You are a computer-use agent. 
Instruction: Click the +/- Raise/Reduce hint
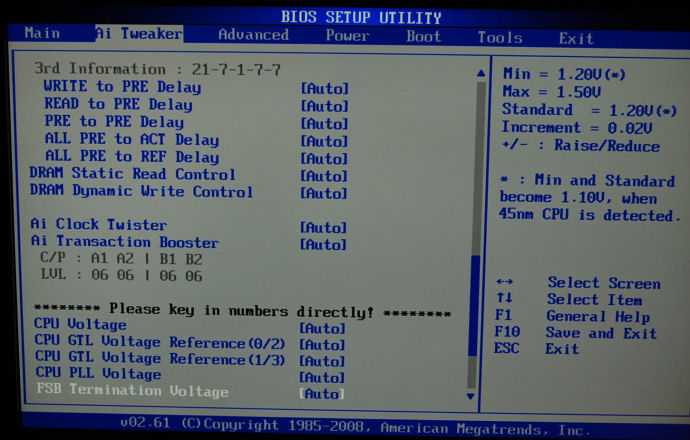pos(581,145)
